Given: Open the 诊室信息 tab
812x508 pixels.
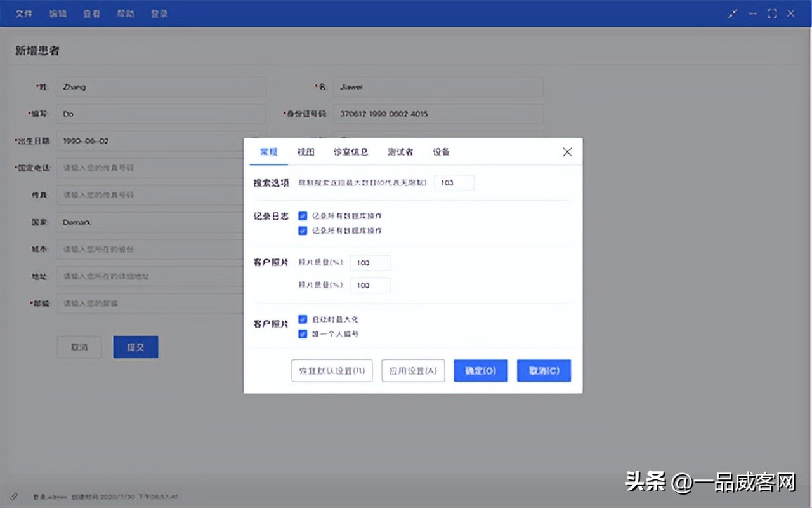Looking at the screenshot, I should pos(351,152).
